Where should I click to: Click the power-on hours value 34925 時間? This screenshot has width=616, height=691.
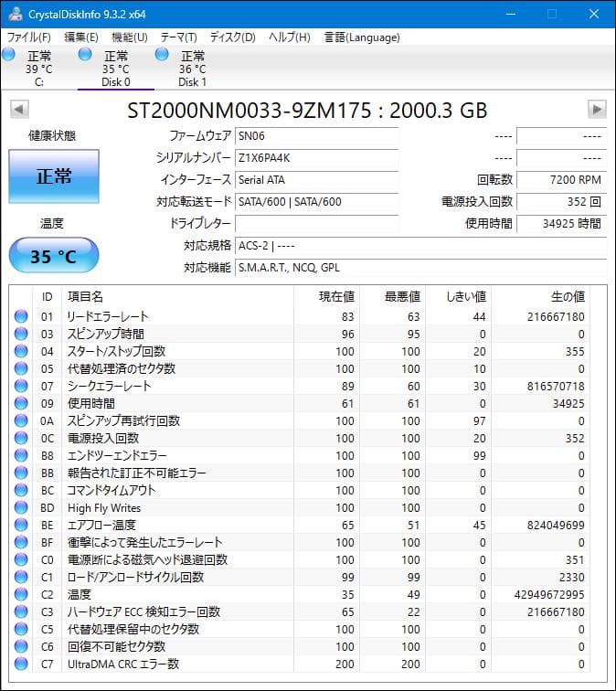click(x=562, y=223)
